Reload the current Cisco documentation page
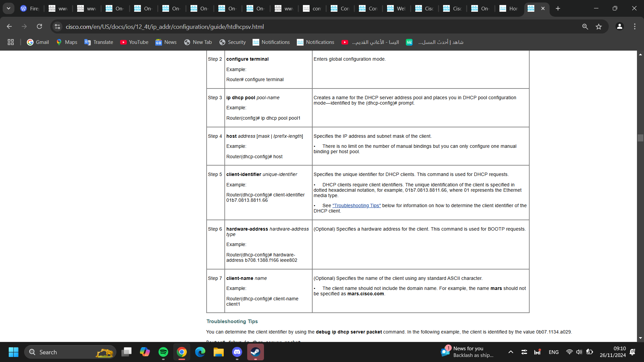This screenshot has height=362, width=644. click(39, 26)
